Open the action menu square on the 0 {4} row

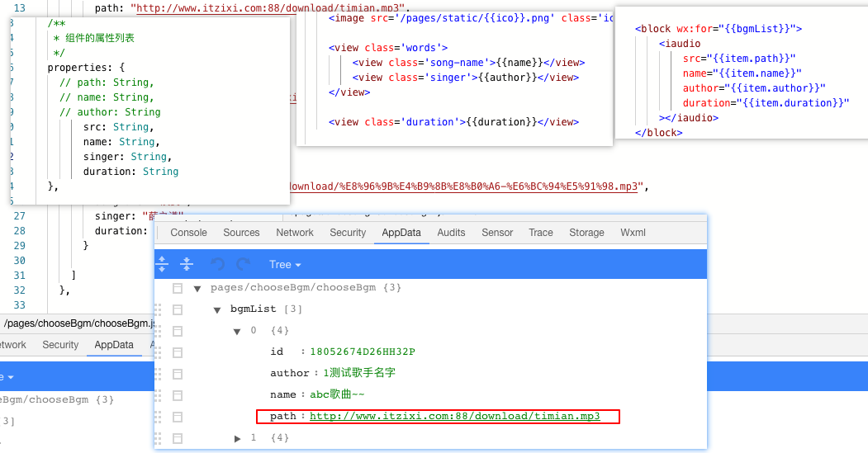click(x=177, y=332)
